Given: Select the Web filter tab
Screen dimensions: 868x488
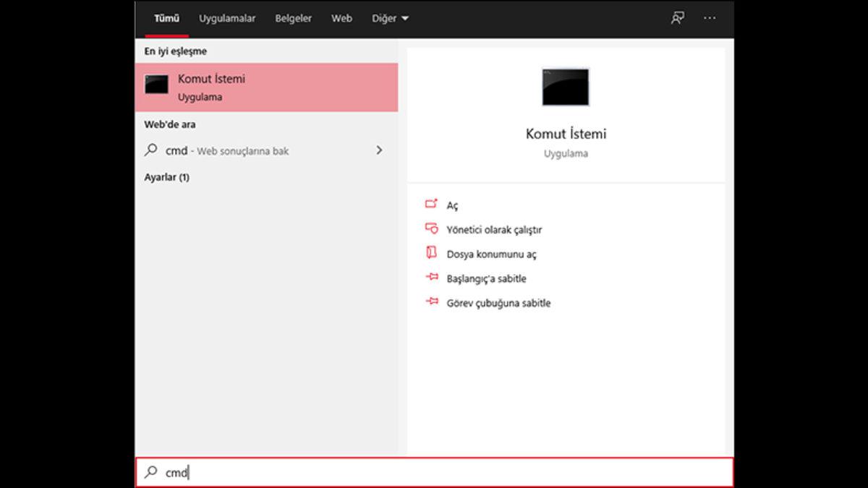Looking at the screenshot, I should [x=341, y=18].
